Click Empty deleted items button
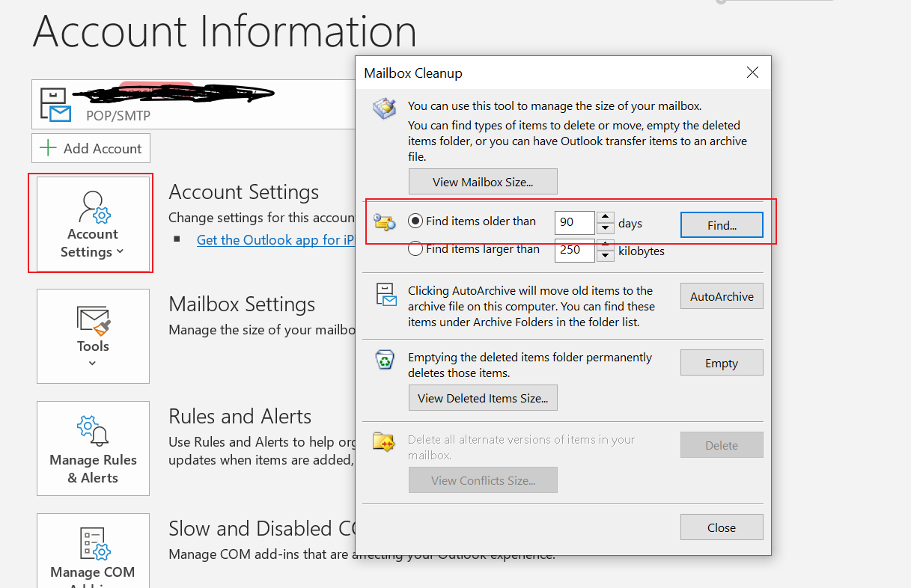 722,363
